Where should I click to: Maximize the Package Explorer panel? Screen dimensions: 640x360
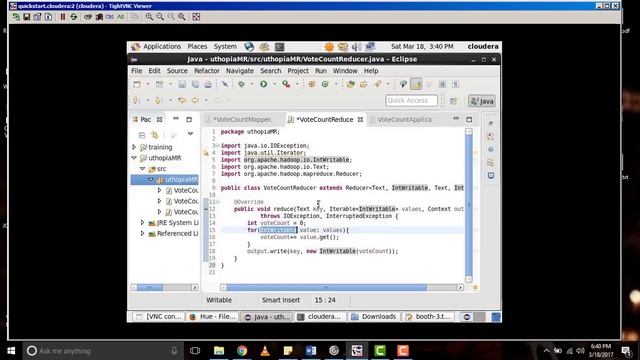(189, 120)
